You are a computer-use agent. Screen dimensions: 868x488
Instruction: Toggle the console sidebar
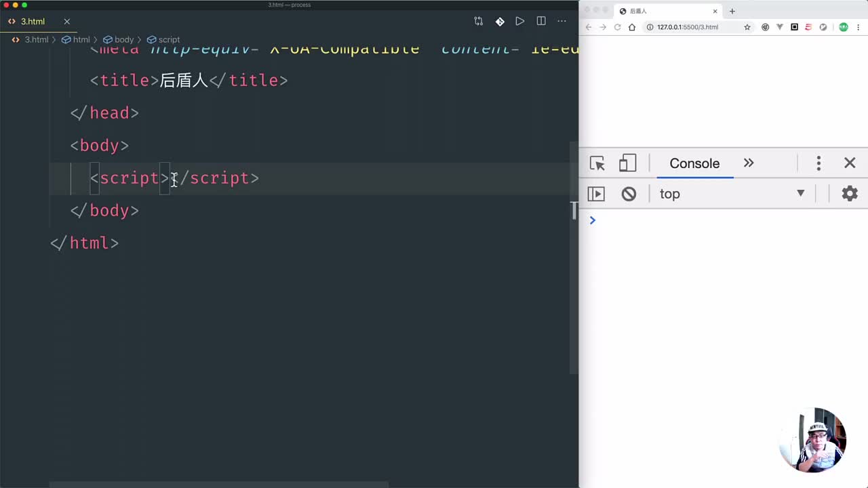click(596, 194)
